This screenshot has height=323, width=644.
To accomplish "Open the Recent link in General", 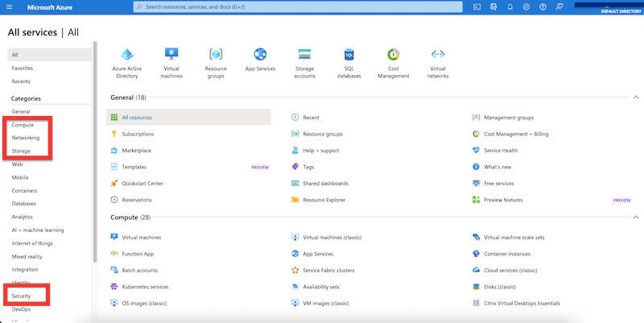I will point(311,118).
